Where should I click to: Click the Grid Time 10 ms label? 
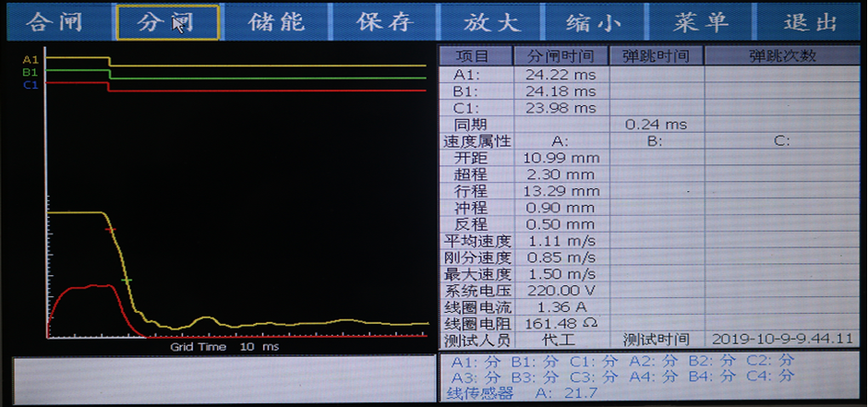(224, 347)
